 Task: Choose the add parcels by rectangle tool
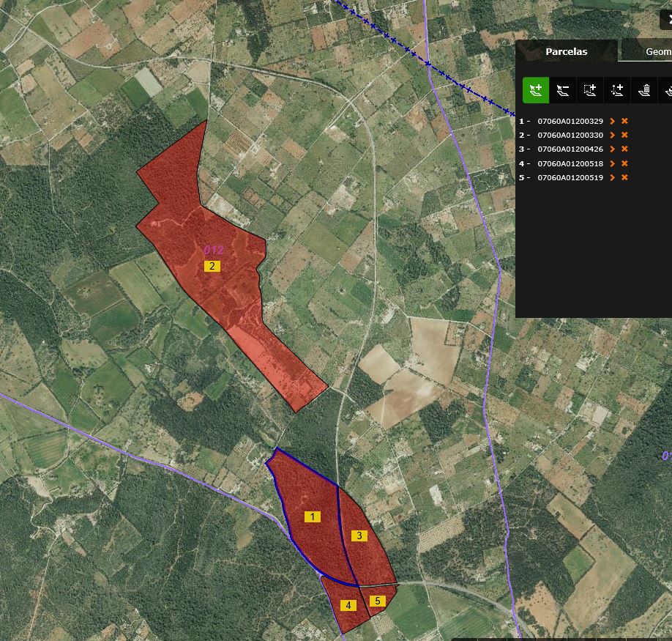[x=590, y=90]
